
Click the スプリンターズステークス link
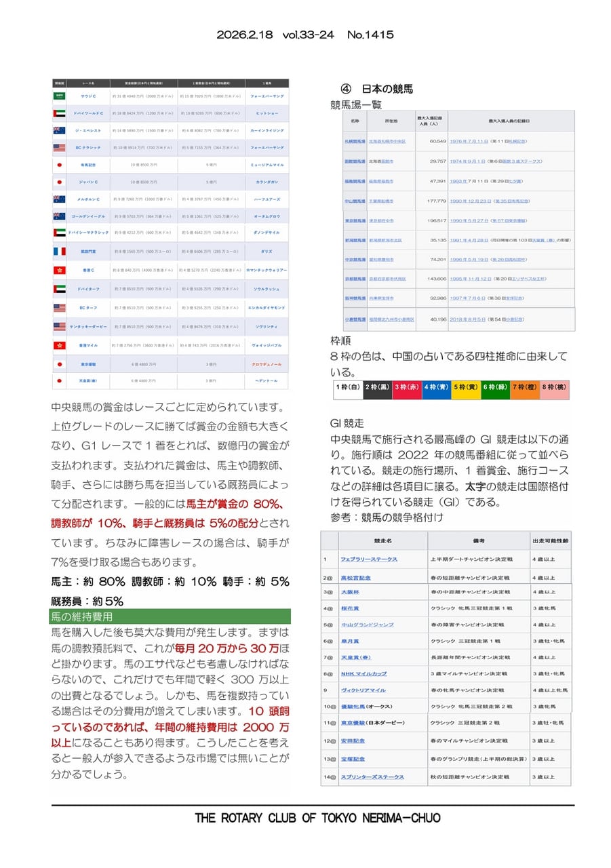372,776
